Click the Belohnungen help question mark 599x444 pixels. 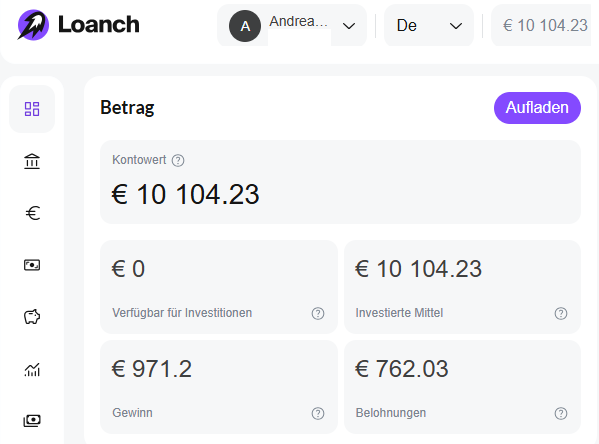[561, 413]
